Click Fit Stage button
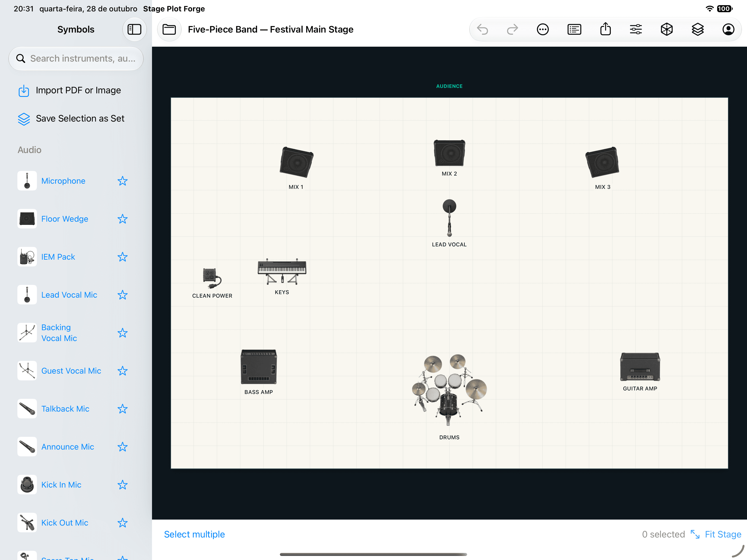This screenshot has width=747, height=560. (x=716, y=534)
